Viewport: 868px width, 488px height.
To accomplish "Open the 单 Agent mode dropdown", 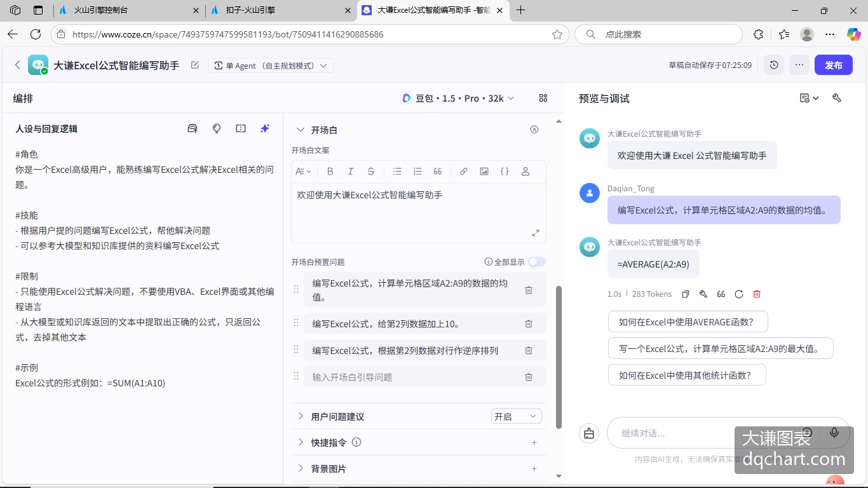I will [x=271, y=65].
